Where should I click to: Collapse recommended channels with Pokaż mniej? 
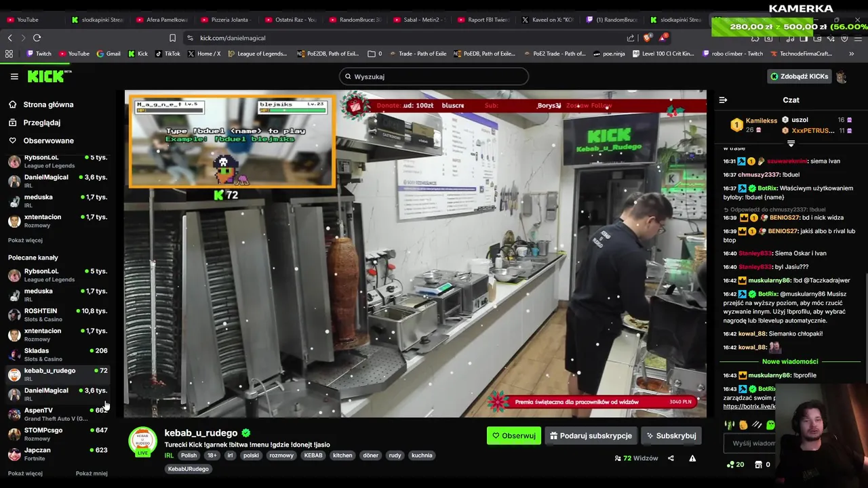[x=92, y=473]
